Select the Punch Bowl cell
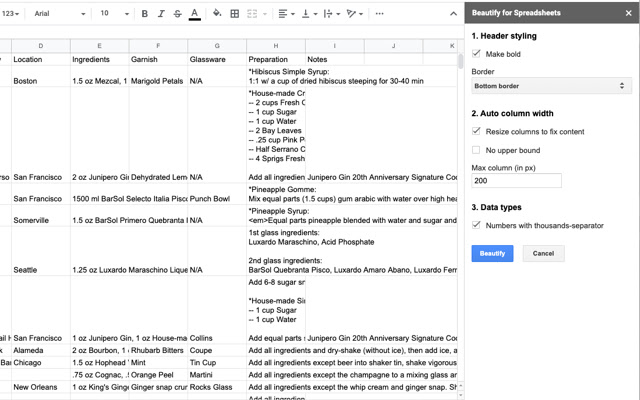Screen dimensions: 640x400 pyautogui.click(x=217, y=194)
